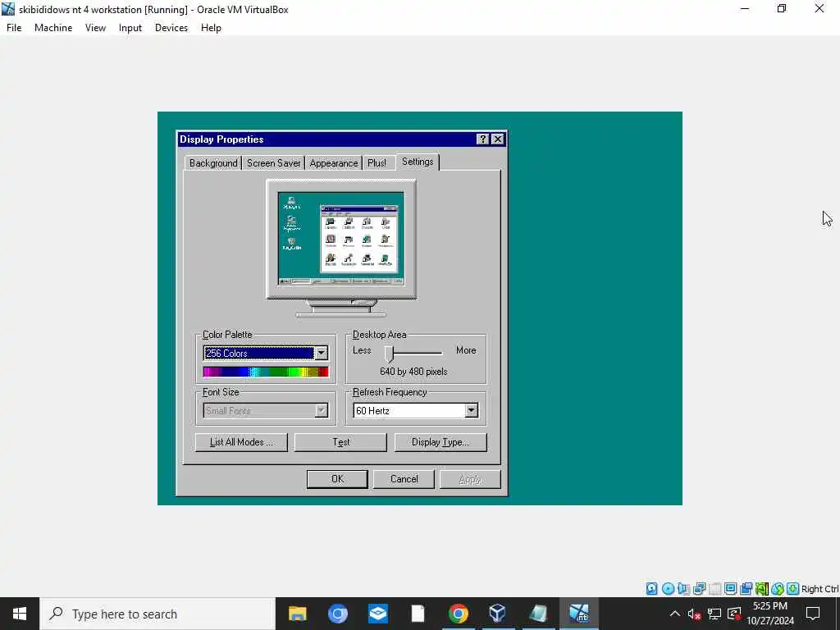Click the network tray icon
This screenshot has height=630, width=840.
coord(714,614)
